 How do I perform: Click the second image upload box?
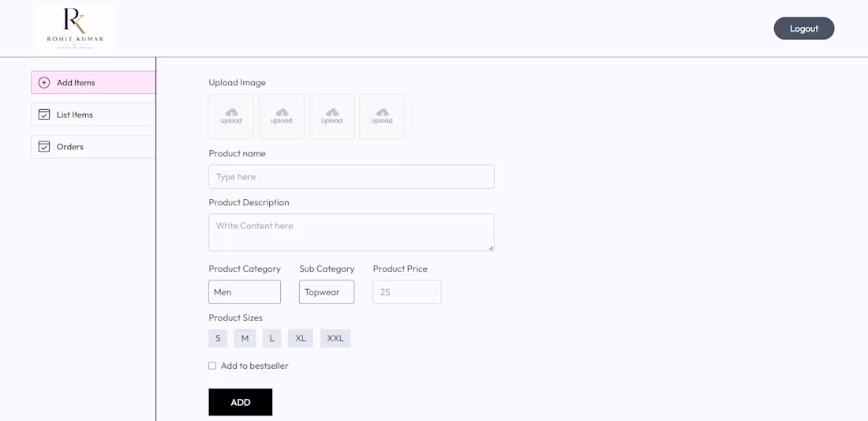281,116
